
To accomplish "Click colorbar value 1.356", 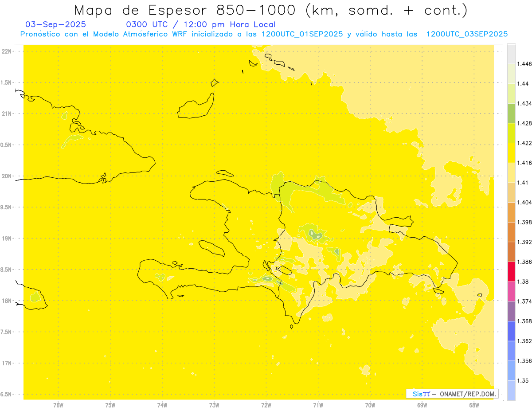I will tap(524, 360).
